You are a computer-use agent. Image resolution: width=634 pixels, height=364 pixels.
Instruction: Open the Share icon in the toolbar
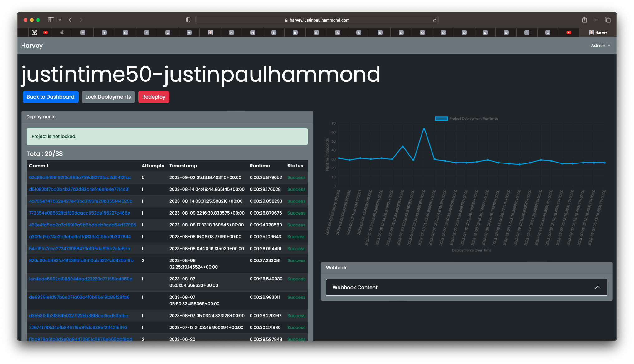[x=584, y=20]
